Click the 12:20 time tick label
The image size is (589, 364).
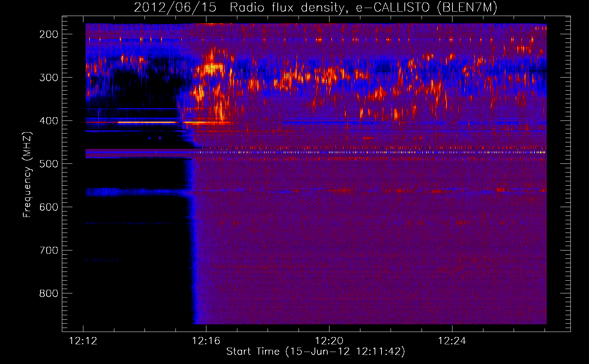click(x=329, y=341)
